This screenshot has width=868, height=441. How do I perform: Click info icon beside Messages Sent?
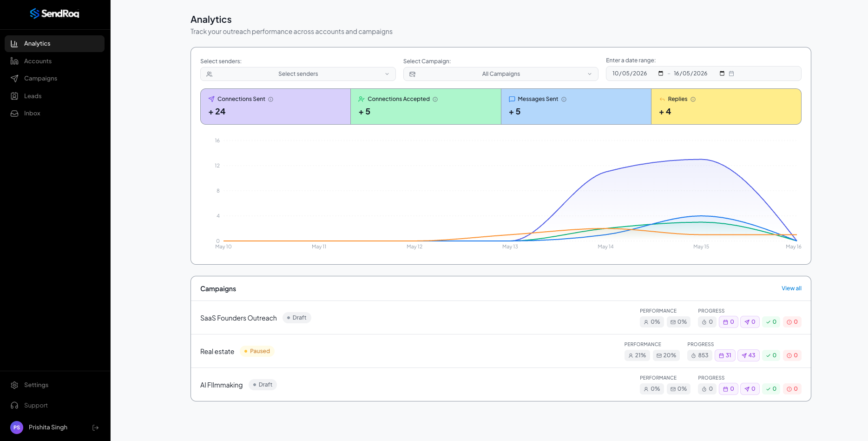[564, 100]
